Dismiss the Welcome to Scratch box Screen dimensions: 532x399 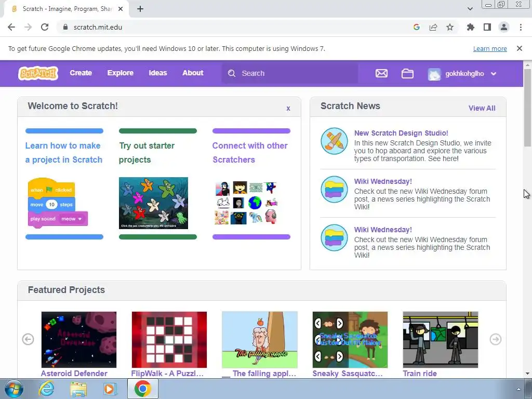point(288,108)
